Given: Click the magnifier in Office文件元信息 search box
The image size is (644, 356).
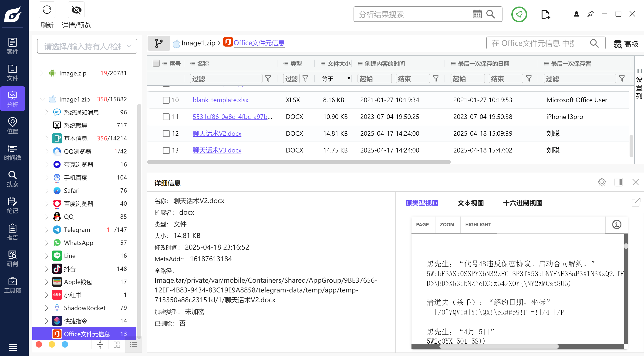Looking at the screenshot, I should click(x=594, y=43).
